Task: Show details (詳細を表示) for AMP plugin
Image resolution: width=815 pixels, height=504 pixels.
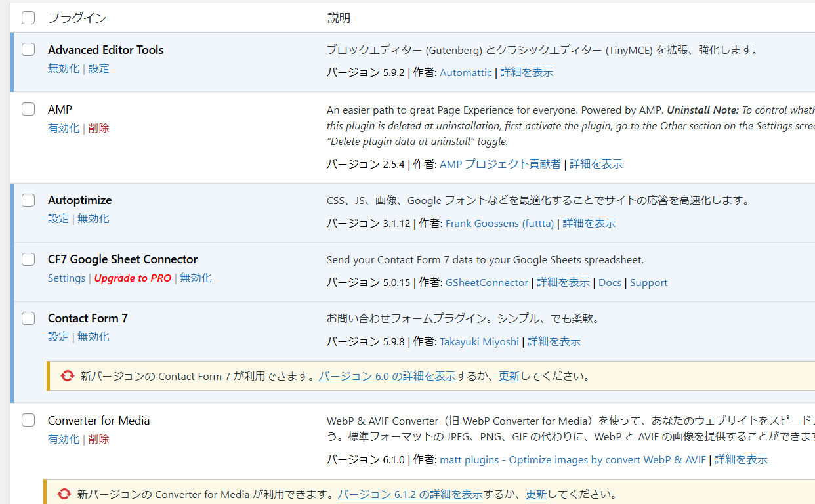Action: tap(596, 164)
